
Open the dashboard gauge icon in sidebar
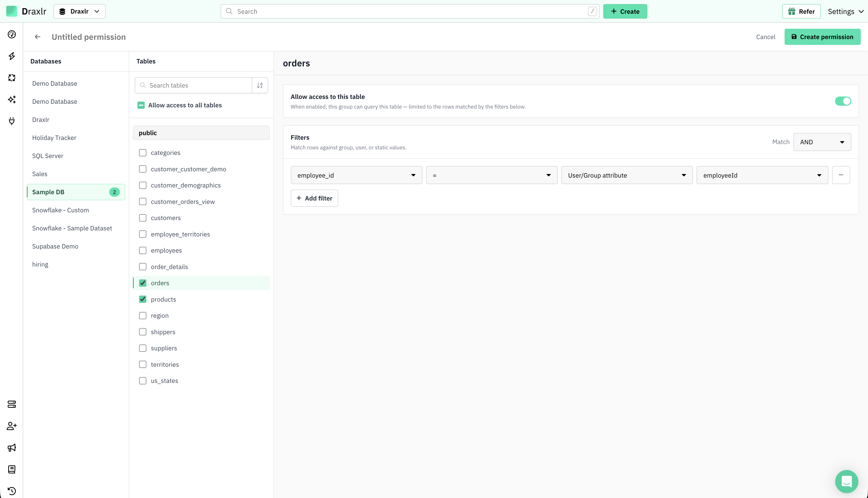coord(12,35)
